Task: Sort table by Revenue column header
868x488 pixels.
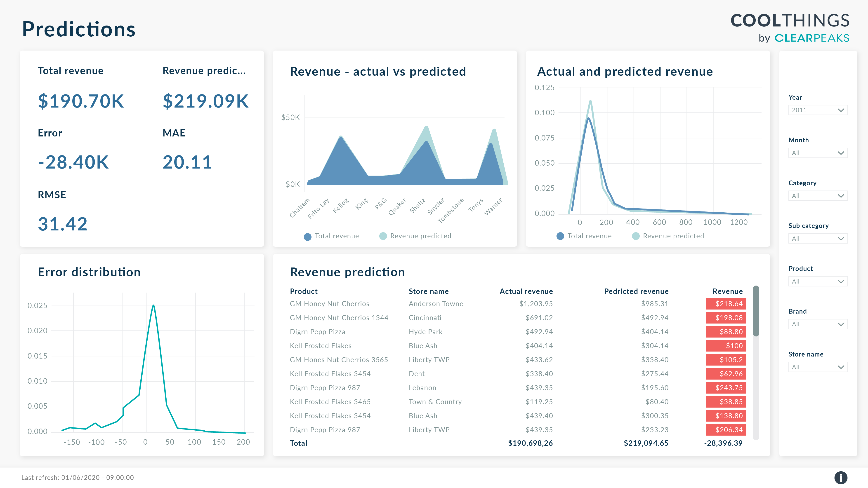Action: [727, 291]
